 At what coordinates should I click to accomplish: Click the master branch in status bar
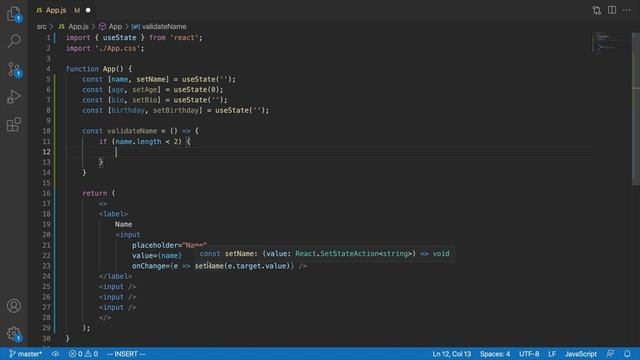point(25,354)
